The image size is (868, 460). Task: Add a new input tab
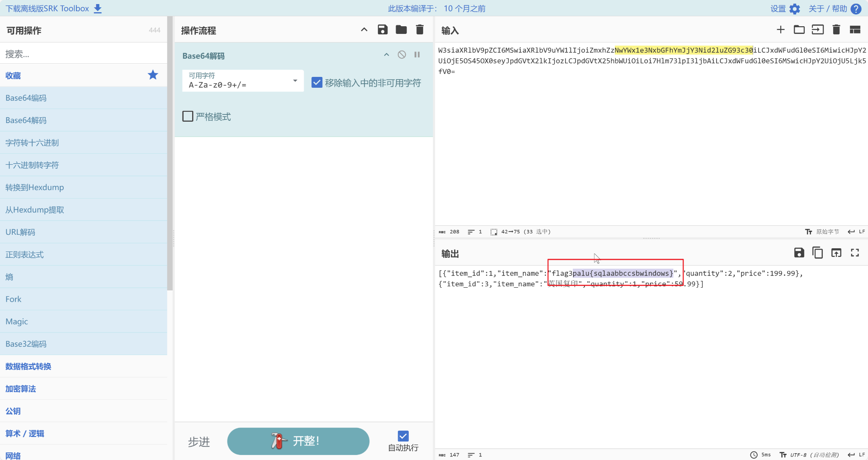[x=781, y=30]
